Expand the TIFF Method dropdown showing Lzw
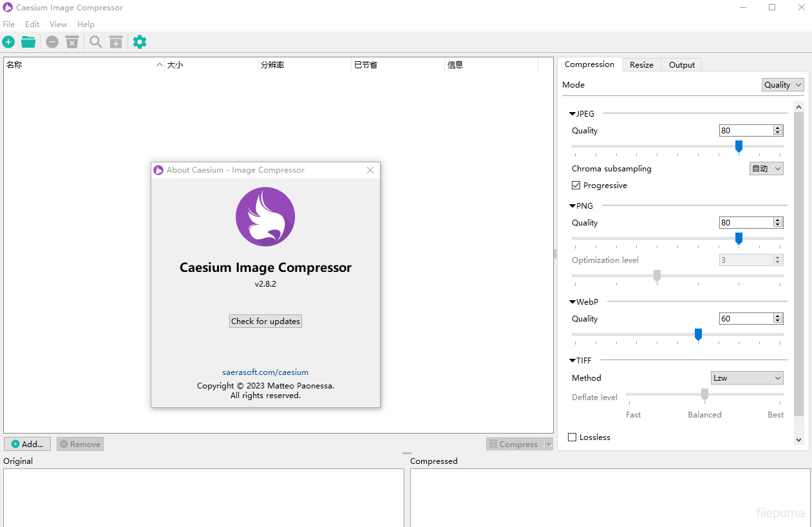The width and height of the screenshot is (812, 527). pos(746,378)
